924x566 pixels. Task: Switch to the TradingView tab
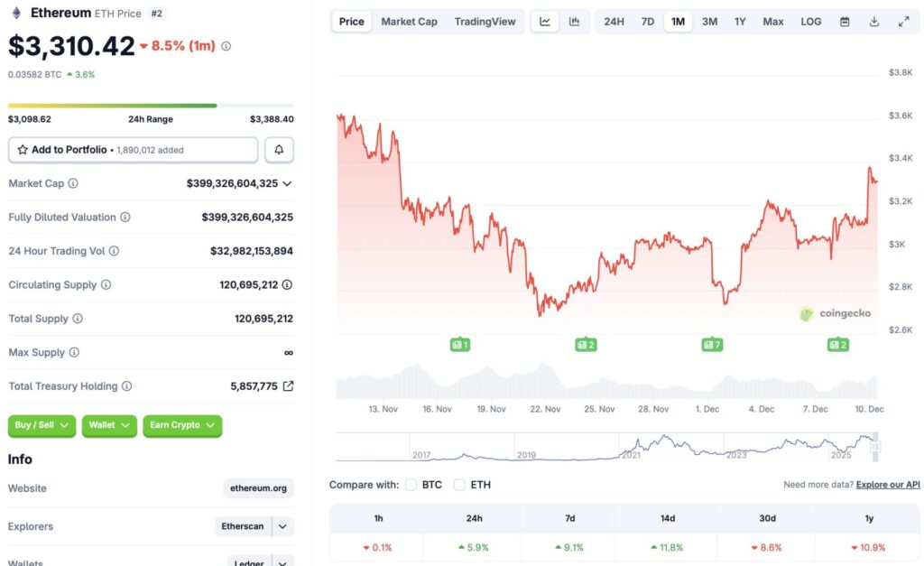[485, 21]
